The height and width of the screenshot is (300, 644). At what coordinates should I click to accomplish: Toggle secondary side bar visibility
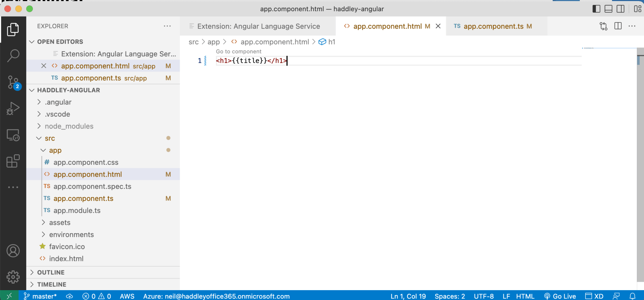(x=620, y=9)
